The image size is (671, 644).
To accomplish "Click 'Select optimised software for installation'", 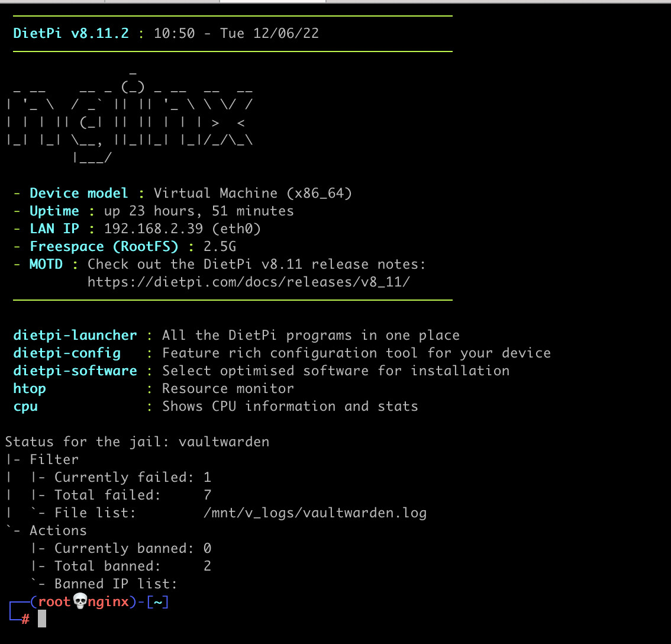I will 336,371.
